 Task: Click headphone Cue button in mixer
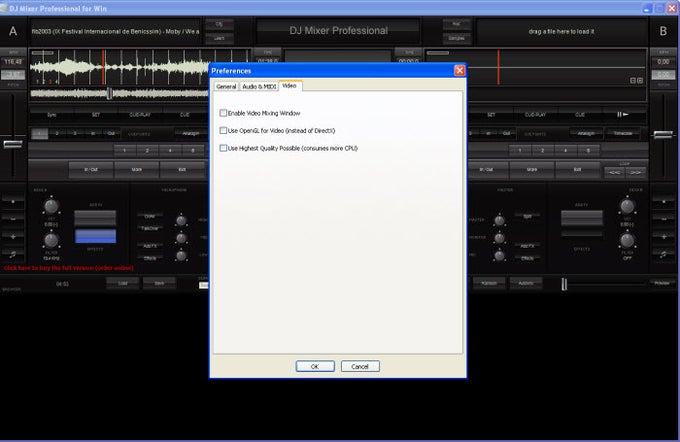tap(150, 216)
